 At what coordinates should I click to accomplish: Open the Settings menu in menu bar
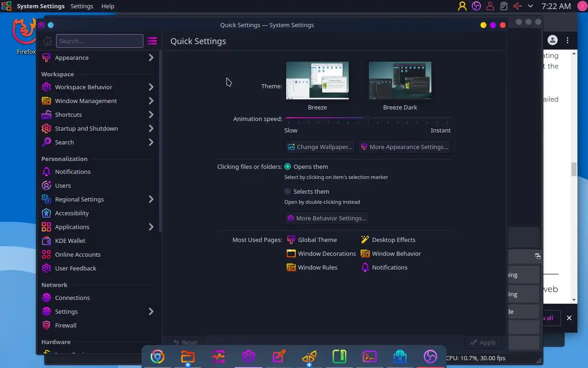(x=82, y=6)
